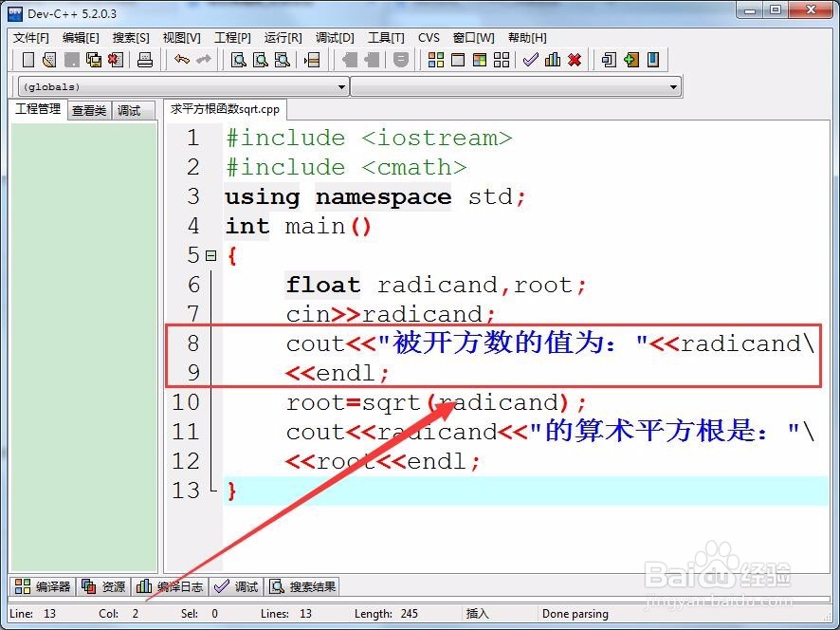Click the Debug checkmark icon

tap(530, 60)
